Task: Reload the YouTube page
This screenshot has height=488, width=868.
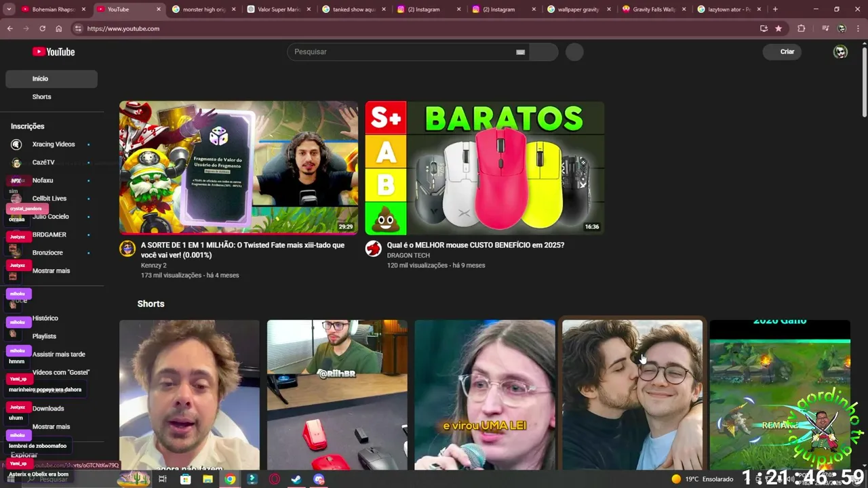Action: point(42,28)
